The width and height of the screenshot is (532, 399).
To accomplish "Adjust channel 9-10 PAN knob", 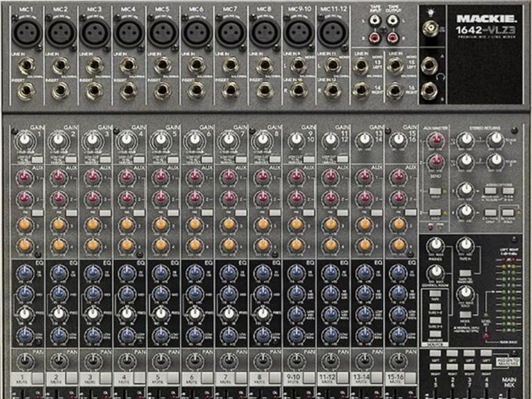I will (296, 361).
